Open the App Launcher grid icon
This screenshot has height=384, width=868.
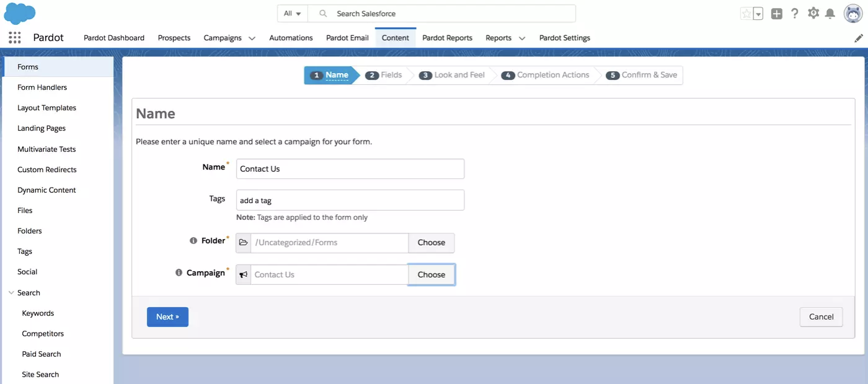coord(15,38)
